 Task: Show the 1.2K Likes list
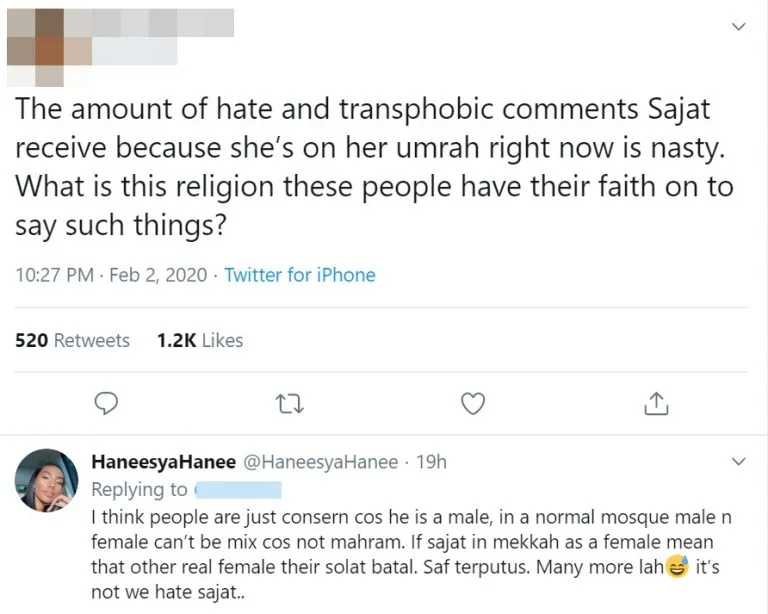(200, 340)
